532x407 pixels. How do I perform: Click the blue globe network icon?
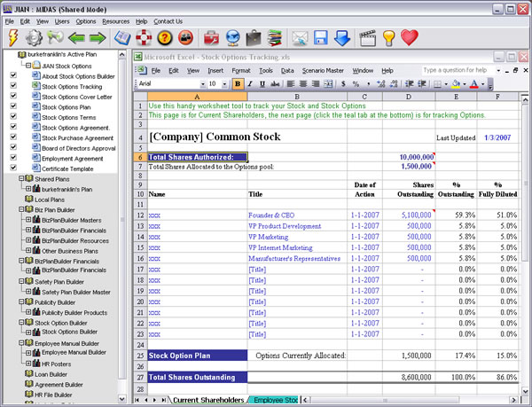pyautogui.click(x=232, y=37)
